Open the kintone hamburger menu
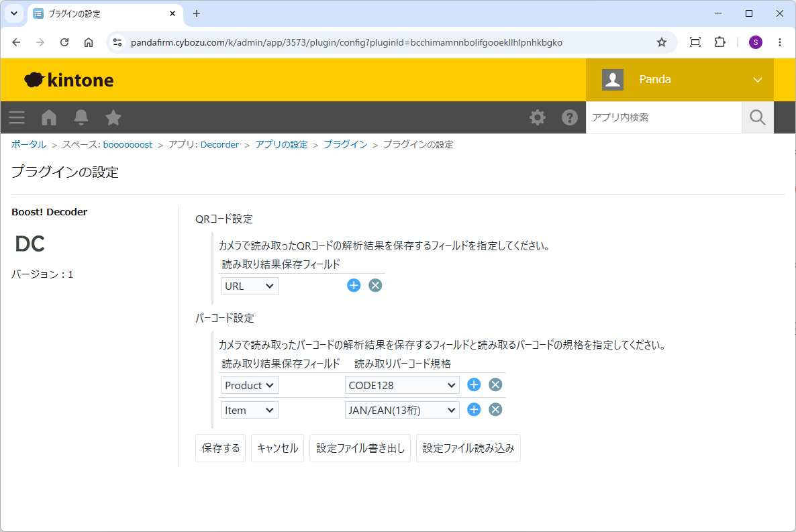 (x=17, y=118)
